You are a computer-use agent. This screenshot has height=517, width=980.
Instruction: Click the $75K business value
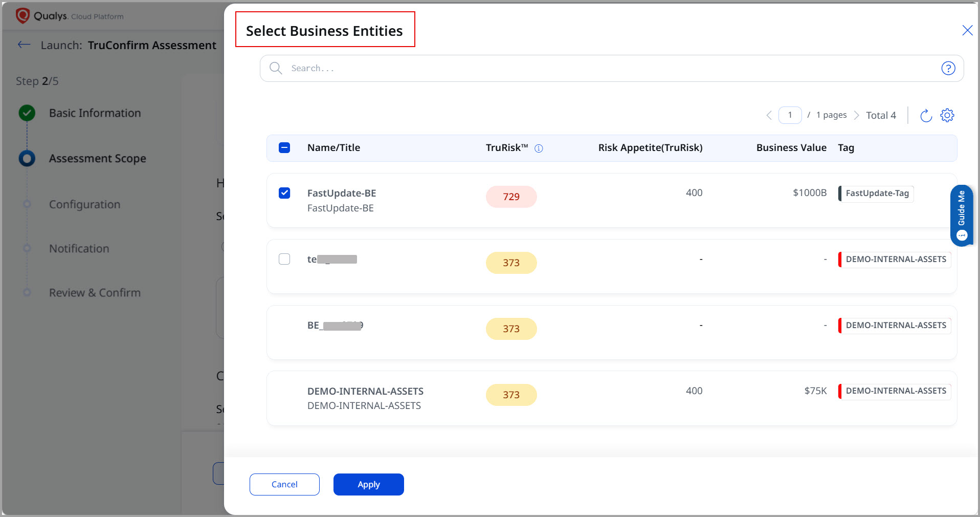pyautogui.click(x=815, y=391)
